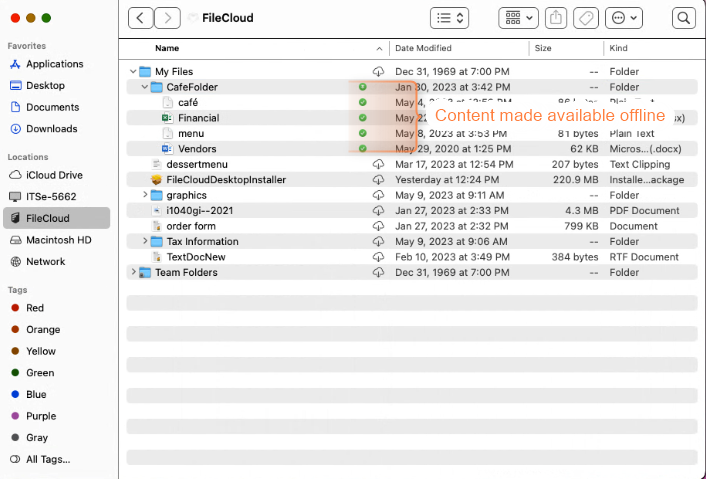Select the café text file
The height and width of the screenshot is (479, 706).
pos(188,103)
